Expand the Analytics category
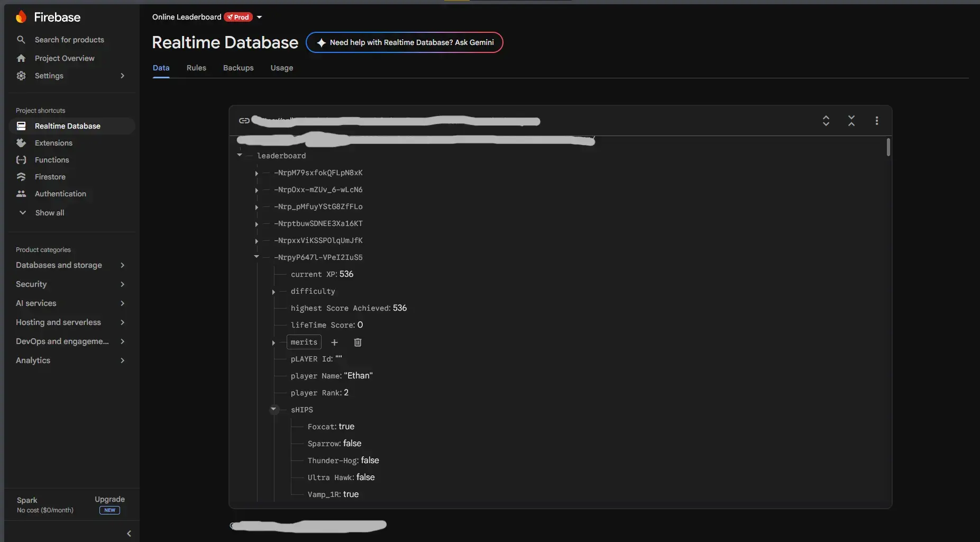This screenshot has width=980, height=542. point(123,360)
